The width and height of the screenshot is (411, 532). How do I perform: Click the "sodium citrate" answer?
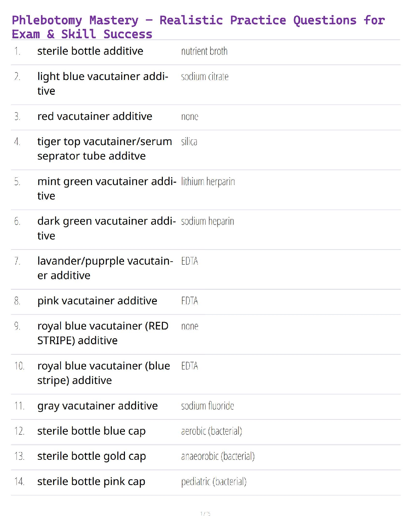pos(204,77)
